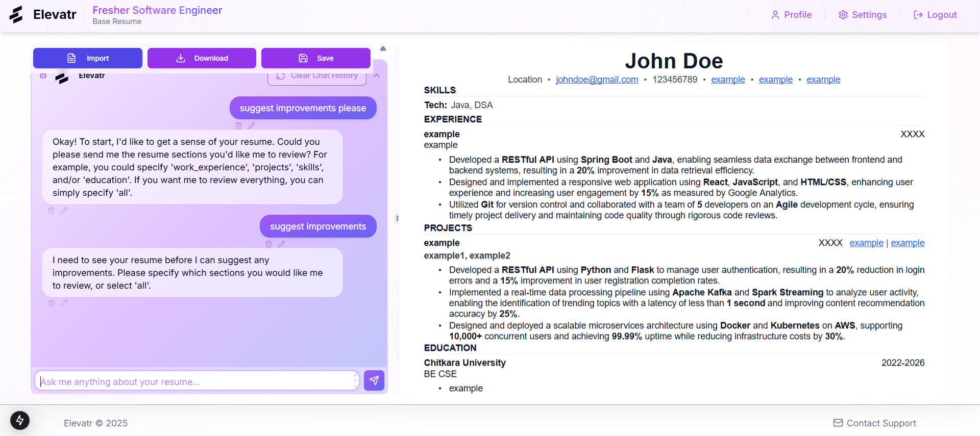980x436 pixels.
Task: Edit the 'Okay! To start' reply
Action: [64, 210]
